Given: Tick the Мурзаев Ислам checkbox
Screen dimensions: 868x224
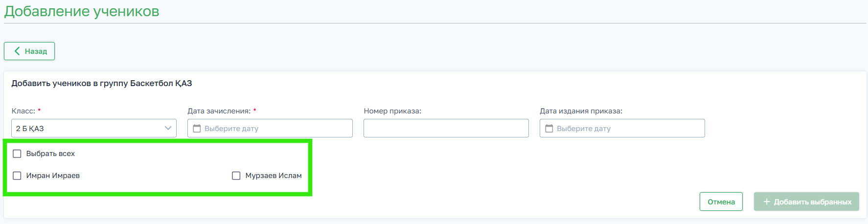Looking at the screenshot, I should click(x=236, y=176).
